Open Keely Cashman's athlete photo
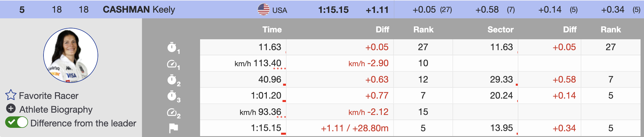 pyautogui.click(x=71, y=55)
